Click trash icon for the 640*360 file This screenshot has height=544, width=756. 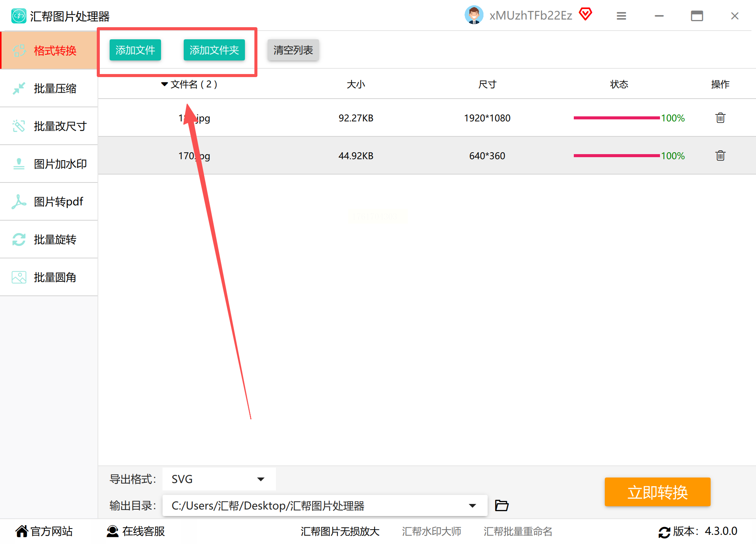coord(720,156)
